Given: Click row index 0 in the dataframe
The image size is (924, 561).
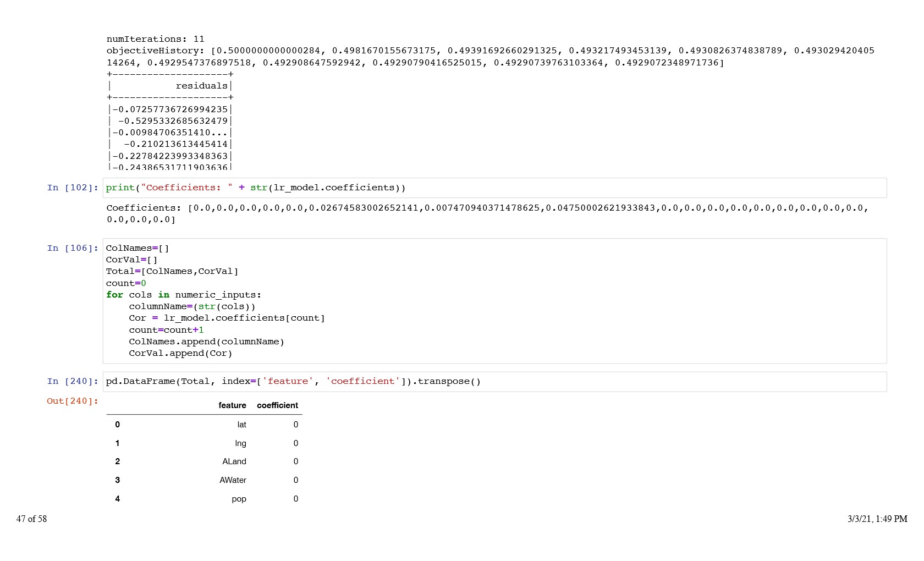Looking at the screenshot, I should (x=117, y=425).
